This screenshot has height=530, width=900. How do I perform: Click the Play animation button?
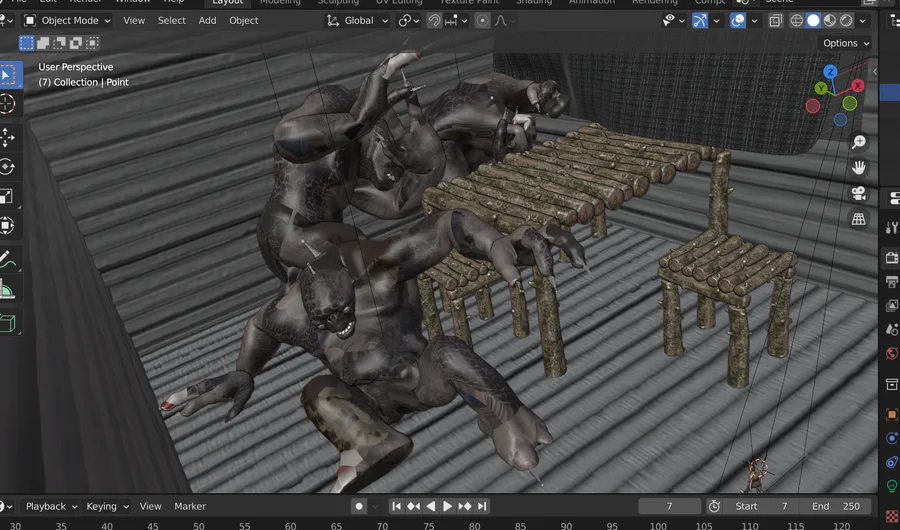click(448, 506)
